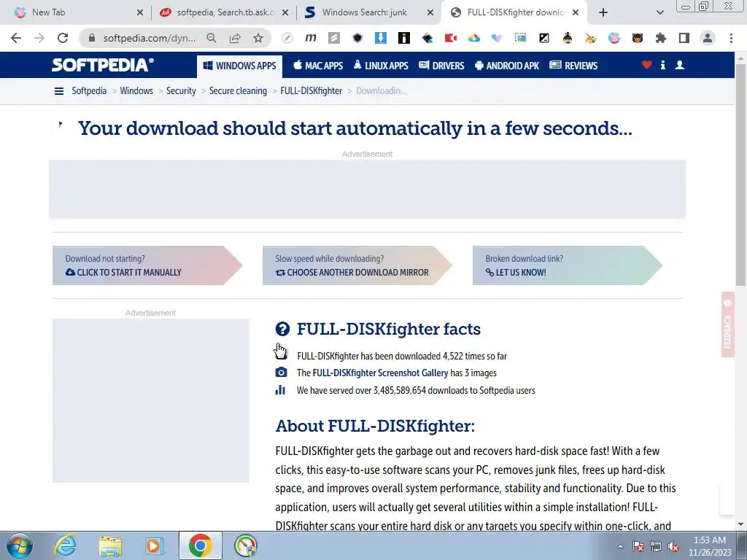This screenshot has height=560, width=747.
Task: Click 'Click to start it manually' button
Action: click(x=147, y=265)
